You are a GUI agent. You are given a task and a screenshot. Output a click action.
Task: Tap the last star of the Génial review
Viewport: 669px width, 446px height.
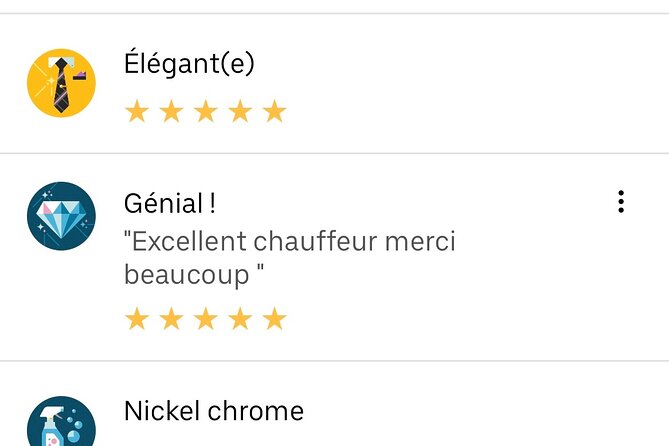(274, 319)
